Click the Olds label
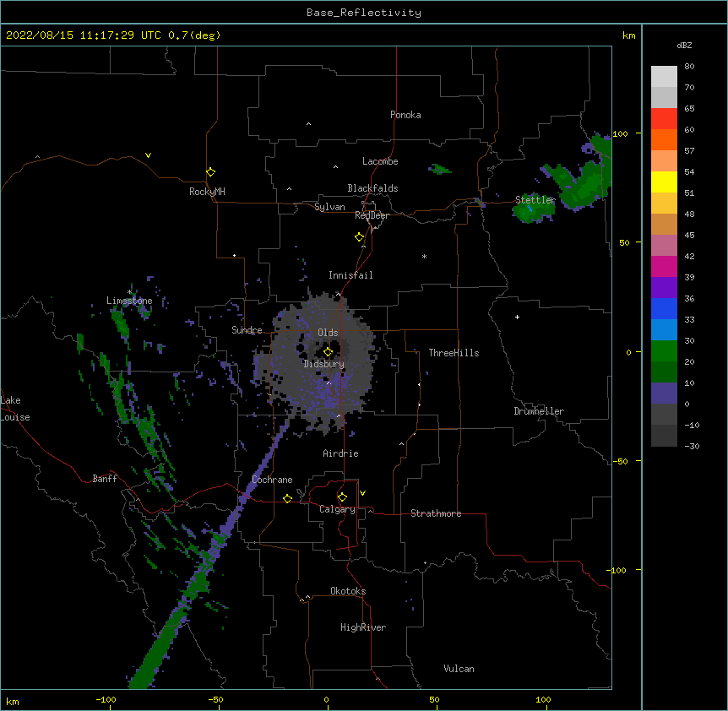The width and height of the screenshot is (728, 711). point(328,333)
